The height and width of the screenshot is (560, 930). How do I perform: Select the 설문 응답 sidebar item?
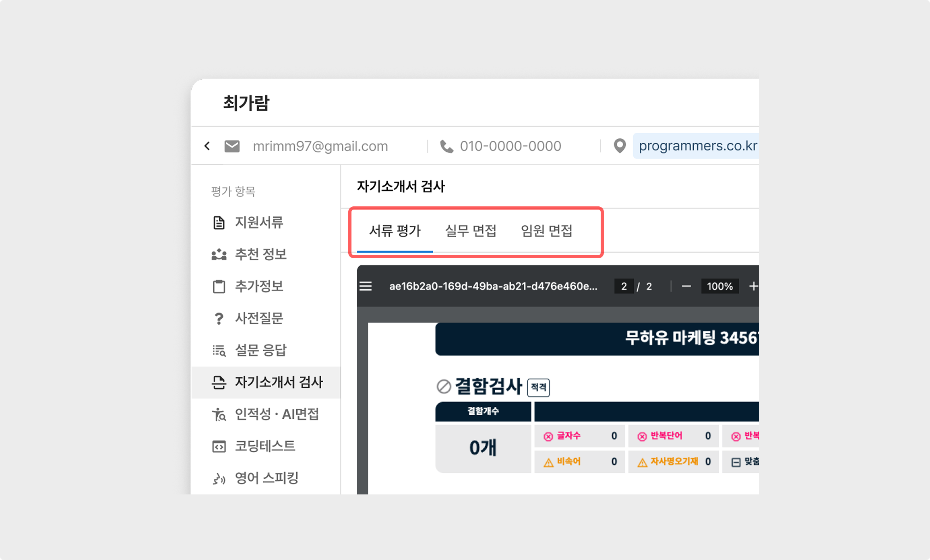coord(260,350)
